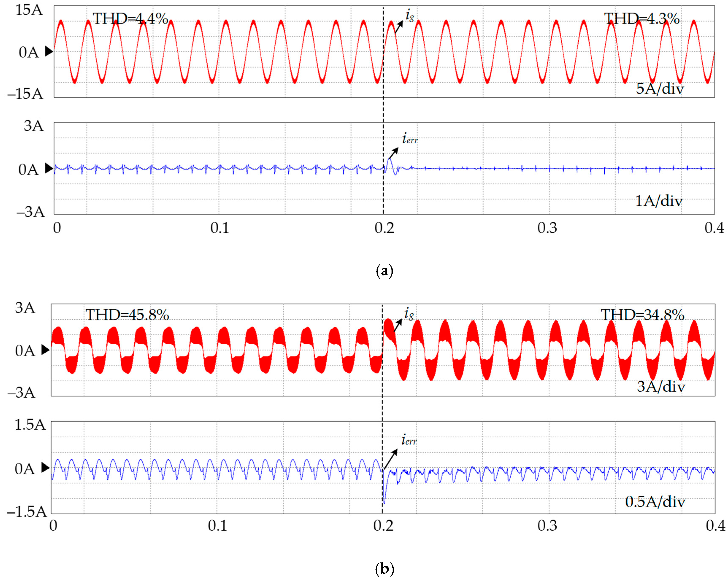Screen dimensions: 728x581
Task: Click the 0.3 time tick under plot (b)
Action: [x=547, y=526]
